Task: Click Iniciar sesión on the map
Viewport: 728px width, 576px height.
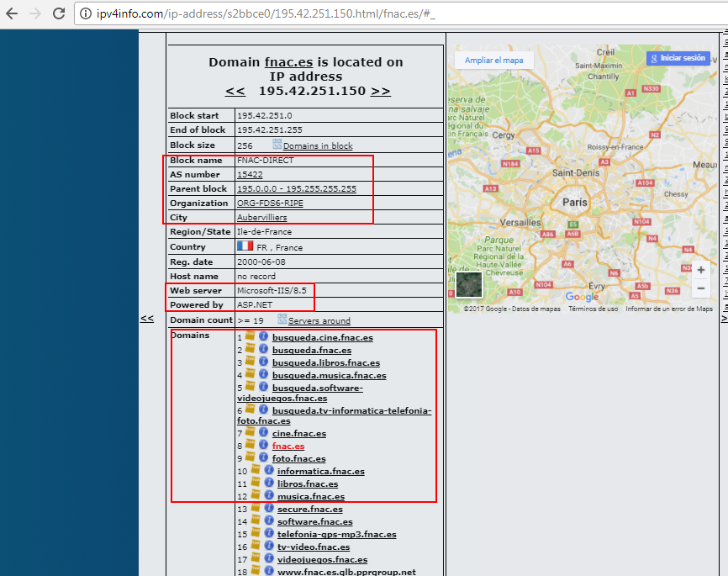Action: [678, 58]
